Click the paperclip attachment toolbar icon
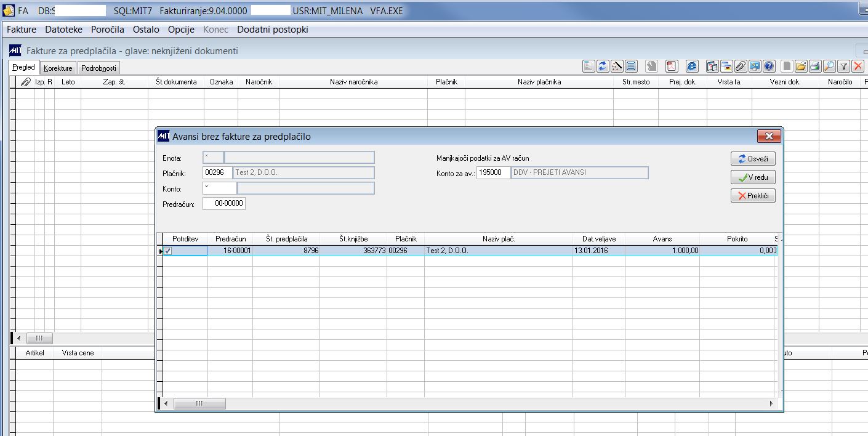Viewport: 868px width, 436px height. click(741, 66)
